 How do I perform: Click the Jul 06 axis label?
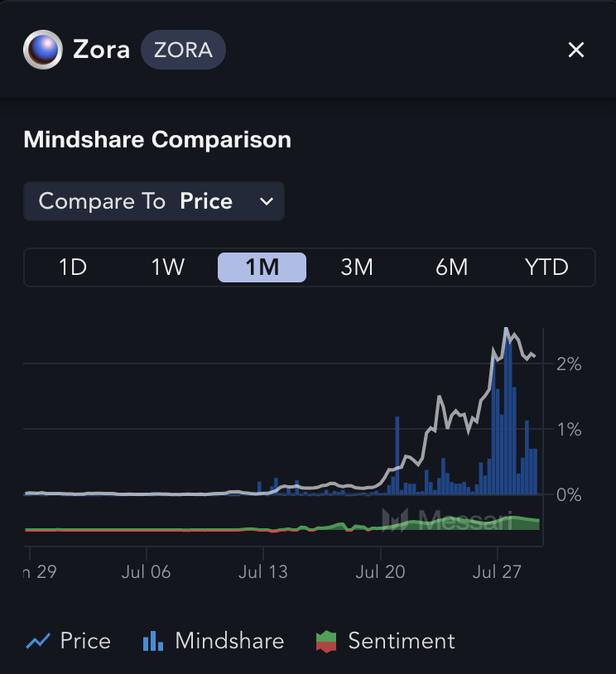coord(147,572)
